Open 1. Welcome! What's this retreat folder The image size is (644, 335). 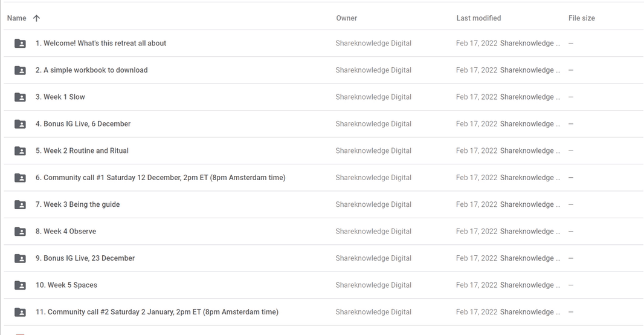pos(100,44)
